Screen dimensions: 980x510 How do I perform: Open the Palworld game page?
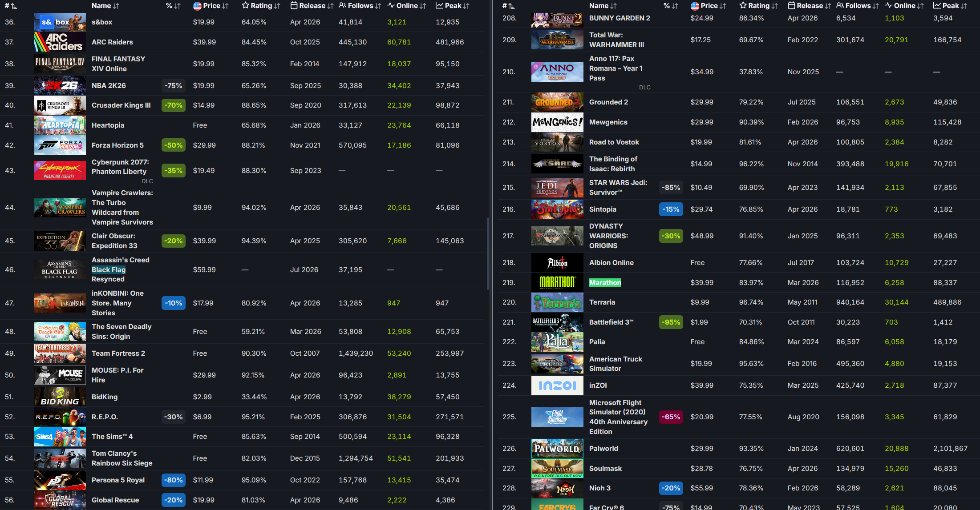[603, 449]
